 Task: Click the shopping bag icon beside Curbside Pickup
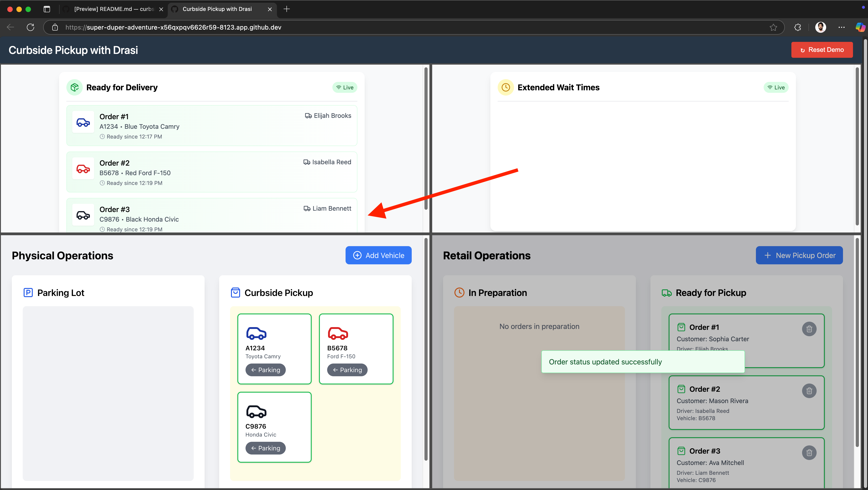coord(235,292)
